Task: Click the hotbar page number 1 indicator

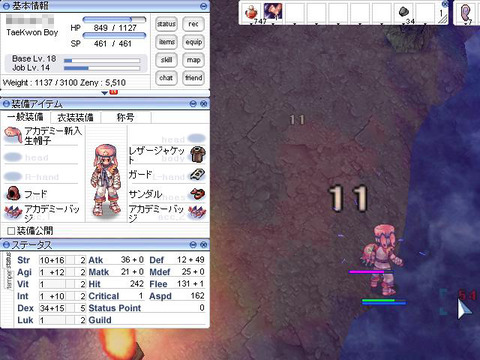Action: (441, 13)
